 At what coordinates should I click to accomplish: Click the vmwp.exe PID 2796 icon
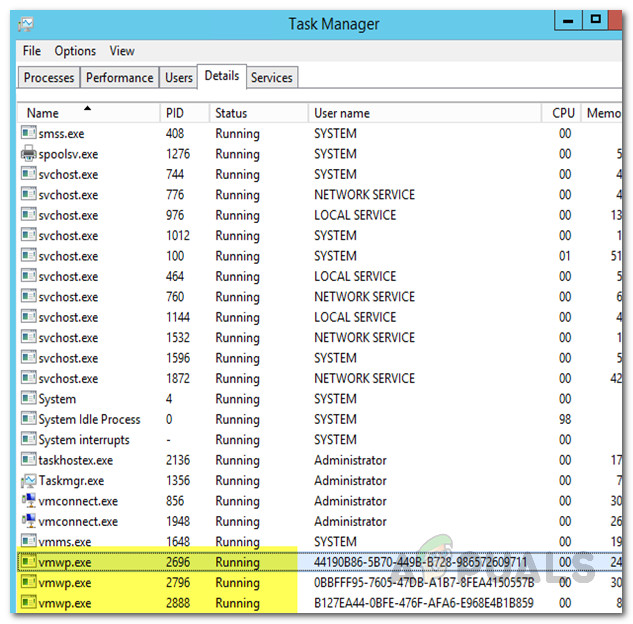(x=29, y=582)
